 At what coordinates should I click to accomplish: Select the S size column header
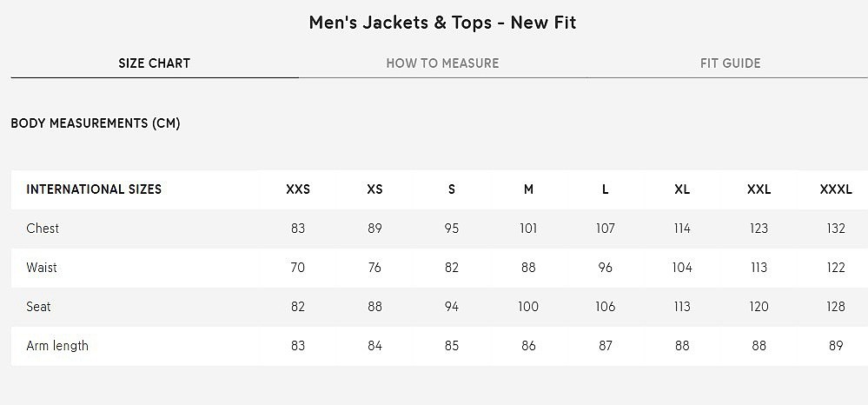(x=452, y=189)
